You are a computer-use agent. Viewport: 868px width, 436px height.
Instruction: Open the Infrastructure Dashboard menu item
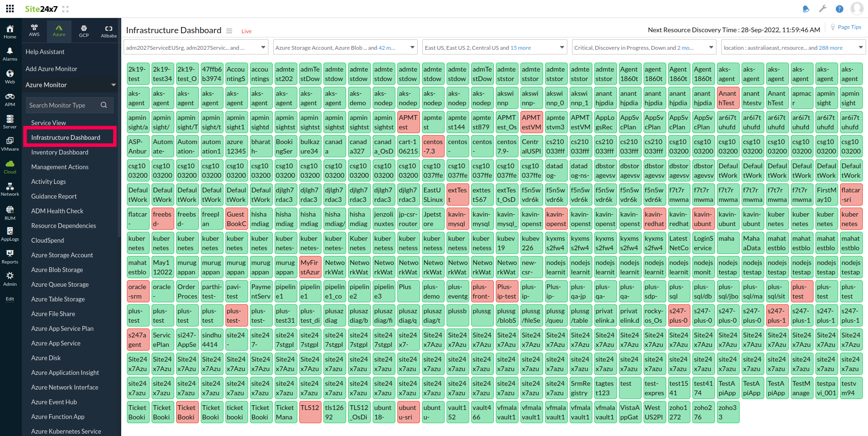pos(65,137)
